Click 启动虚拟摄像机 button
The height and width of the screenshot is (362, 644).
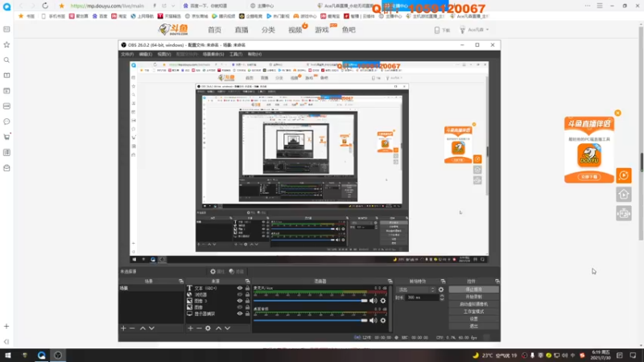473,304
